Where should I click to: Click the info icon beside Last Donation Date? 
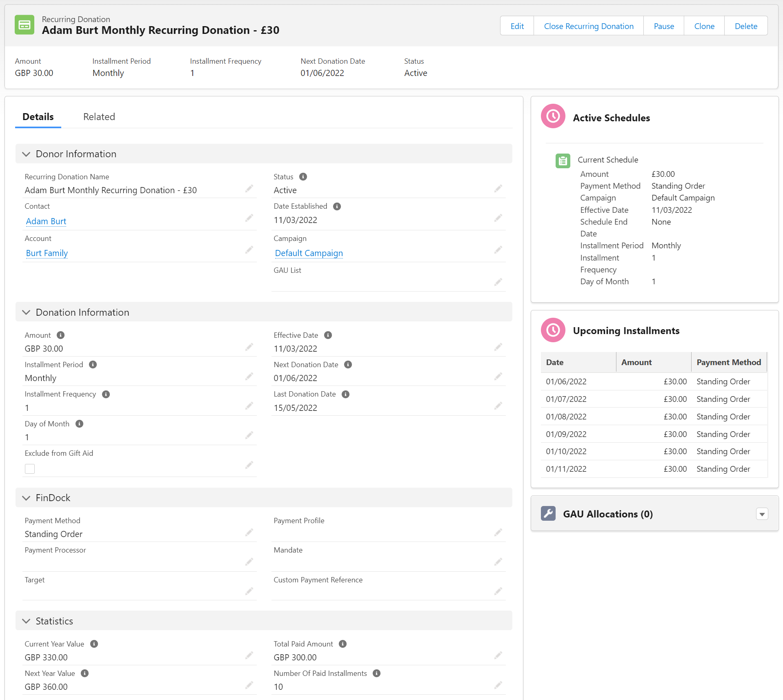pos(345,394)
